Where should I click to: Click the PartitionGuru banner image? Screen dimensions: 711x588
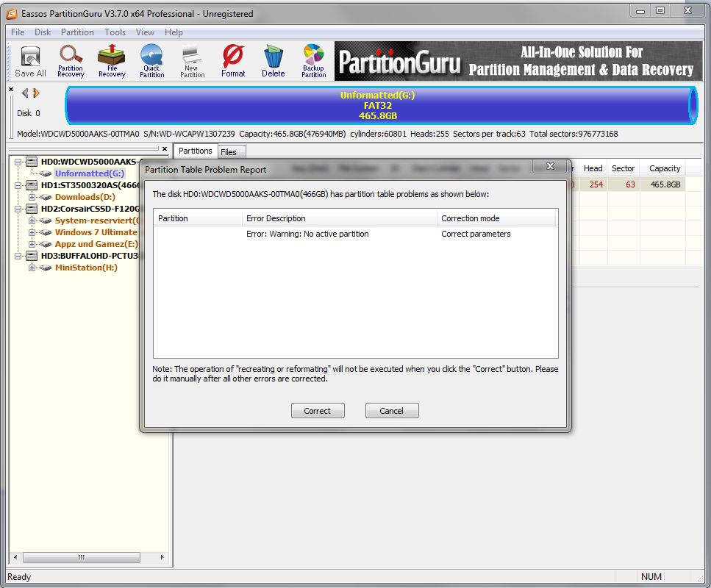pos(518,61)
